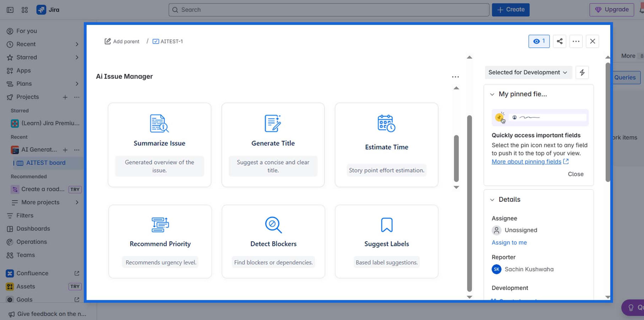Open the Confluence external link
644x320 pixels.
pos(77,273)
